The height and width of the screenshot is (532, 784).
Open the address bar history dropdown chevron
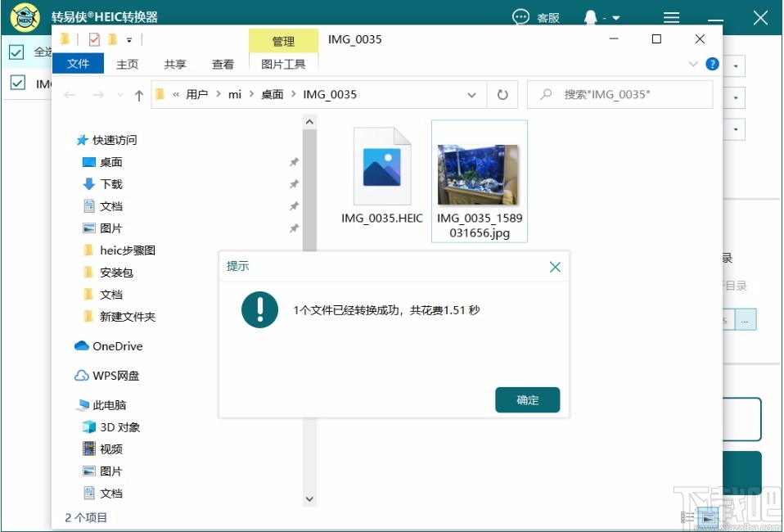[471, 94]
